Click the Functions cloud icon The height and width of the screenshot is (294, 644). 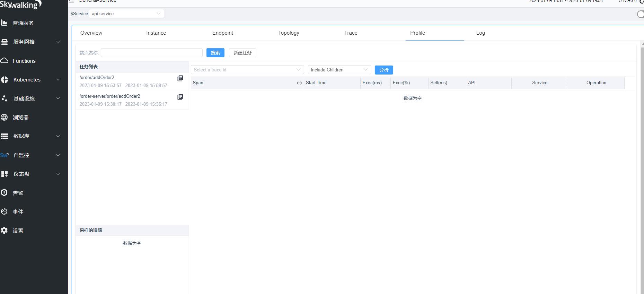4,61
